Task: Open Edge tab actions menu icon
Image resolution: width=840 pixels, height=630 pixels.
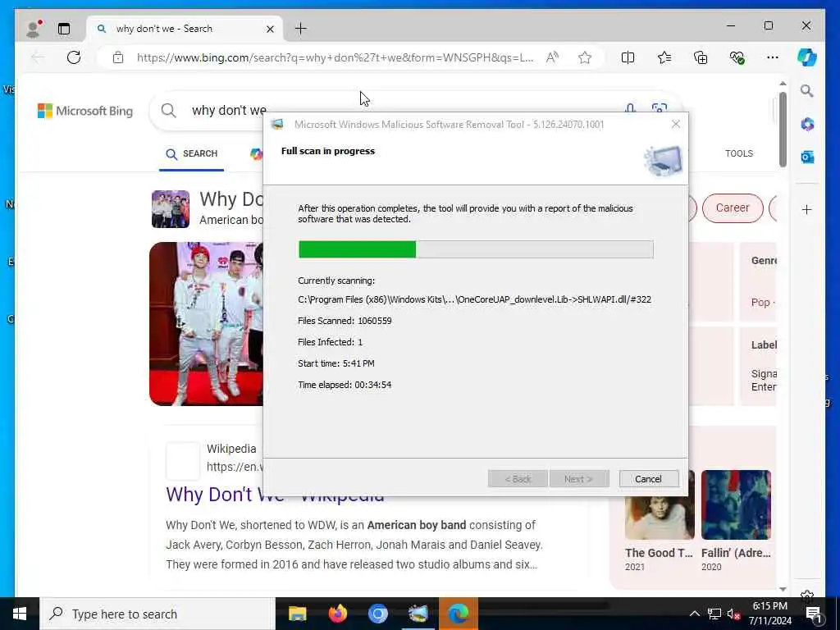Action: click(x=64, y=29)
